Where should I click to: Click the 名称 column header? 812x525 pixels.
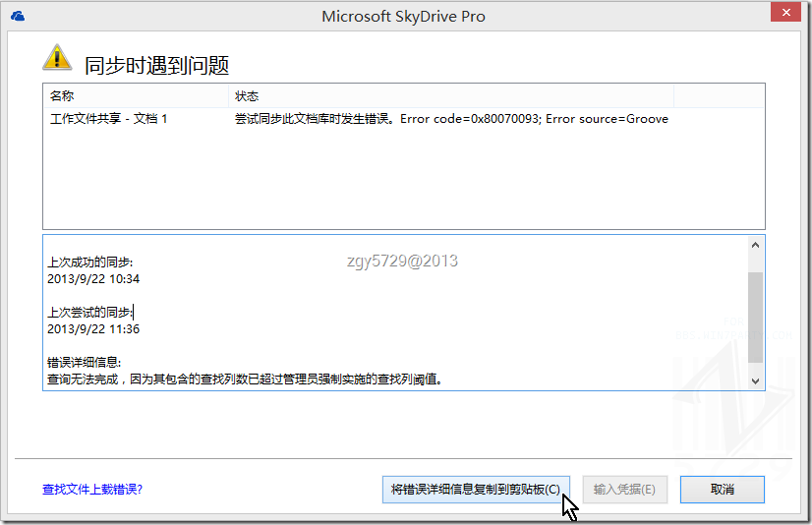tap(136, 95)
